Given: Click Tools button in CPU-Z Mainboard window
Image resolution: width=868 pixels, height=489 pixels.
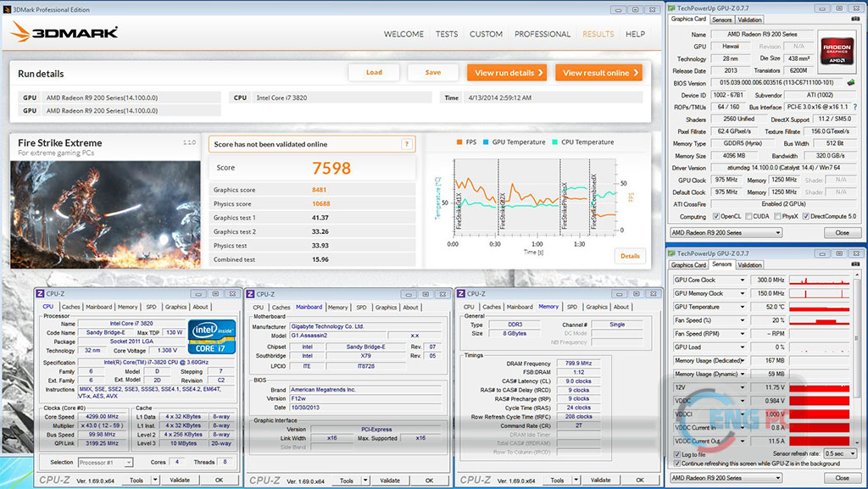Looking at the screenshot, I should pos(347,481).
